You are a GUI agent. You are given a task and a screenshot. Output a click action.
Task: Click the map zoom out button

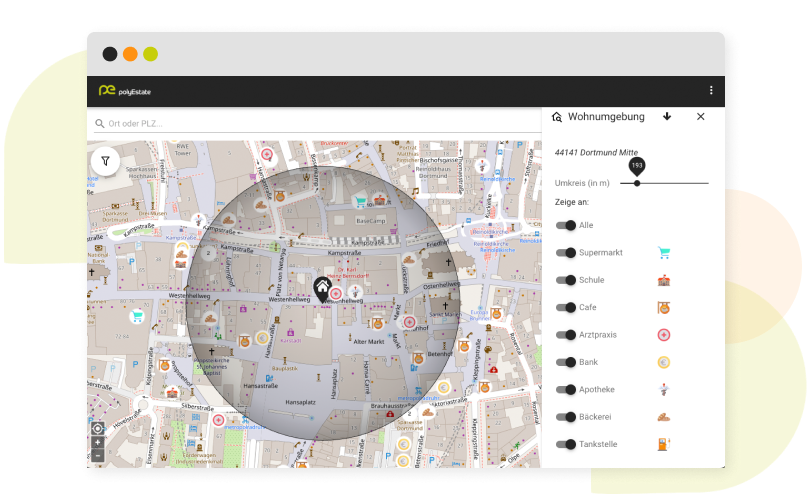97,455
